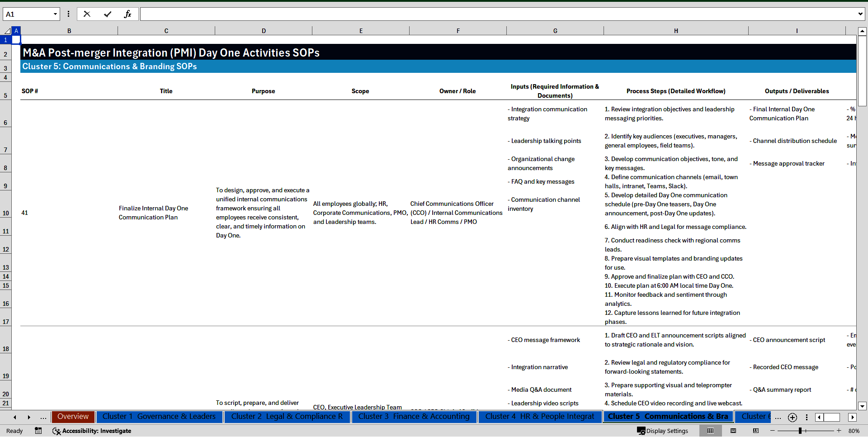Click the Enter checkmark beside the formula bar
868x437 pixels.
click(x=108, y=14)
